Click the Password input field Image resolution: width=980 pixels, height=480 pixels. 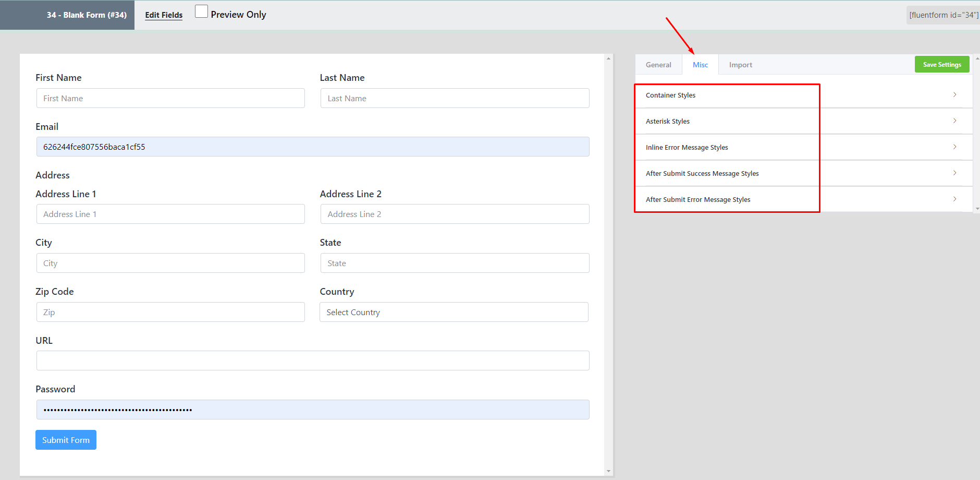313,410
